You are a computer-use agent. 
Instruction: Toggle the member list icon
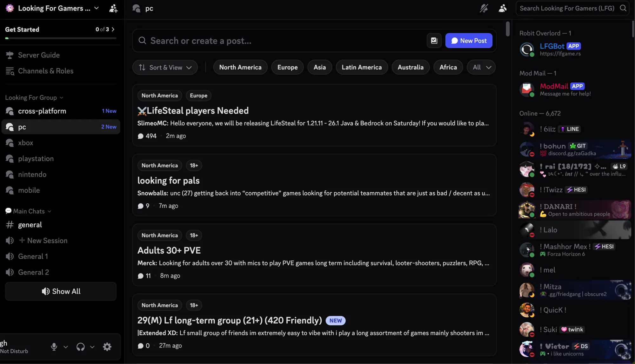click(502, 8)
